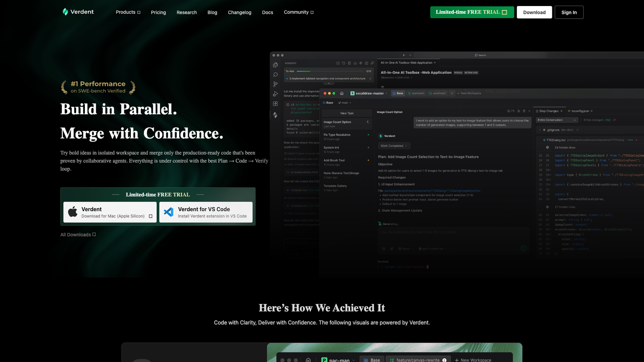Open the main branch dropdown
This screenshot has height=362, width=644.
click(x=345, y=103)
